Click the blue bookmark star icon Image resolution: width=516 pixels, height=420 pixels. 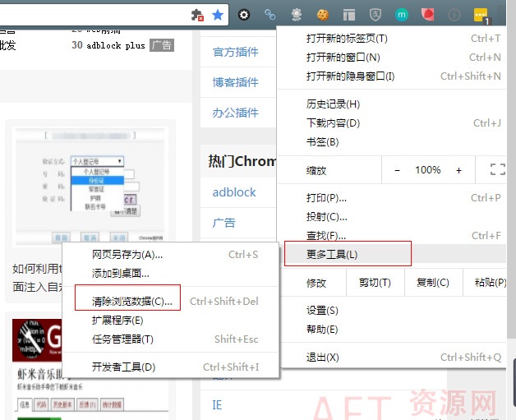pos(218,15)
